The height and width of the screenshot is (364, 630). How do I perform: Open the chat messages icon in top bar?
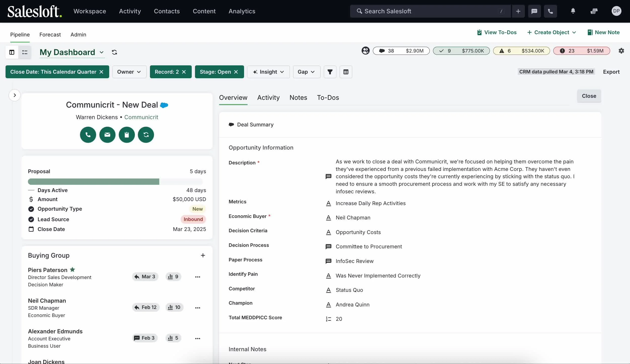534,11
